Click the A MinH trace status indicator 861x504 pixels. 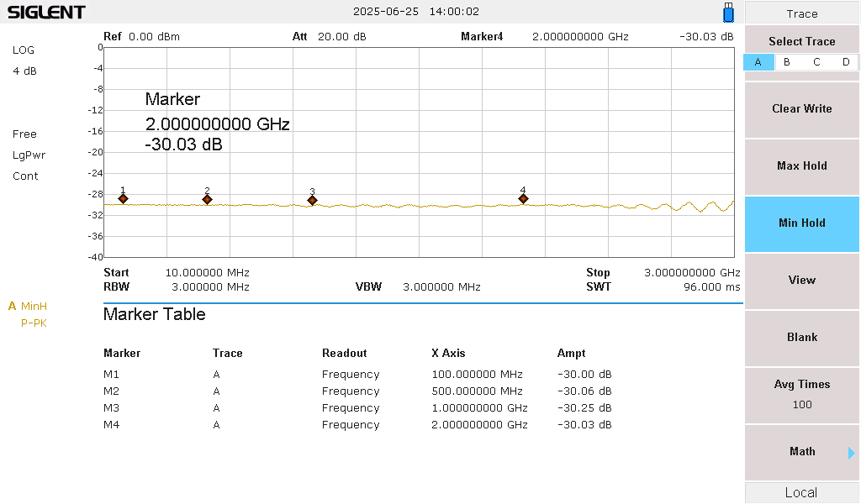pyautogui.click(x=28, y=307)
